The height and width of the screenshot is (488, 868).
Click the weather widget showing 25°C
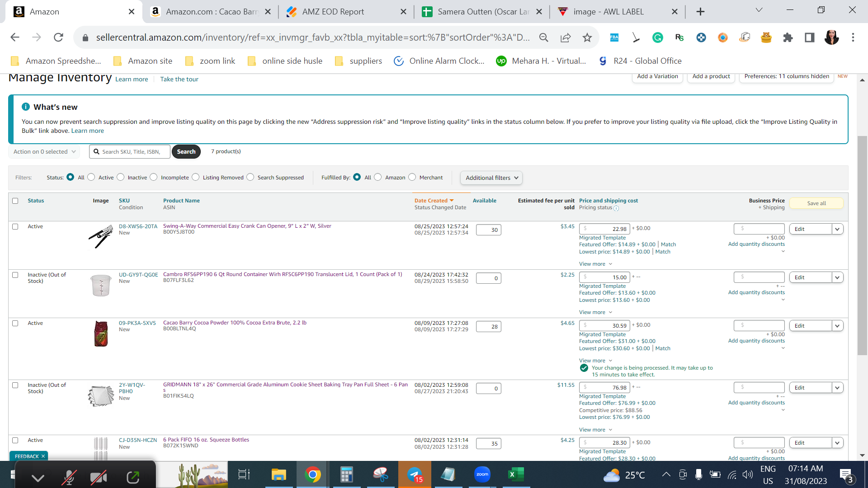624,475
